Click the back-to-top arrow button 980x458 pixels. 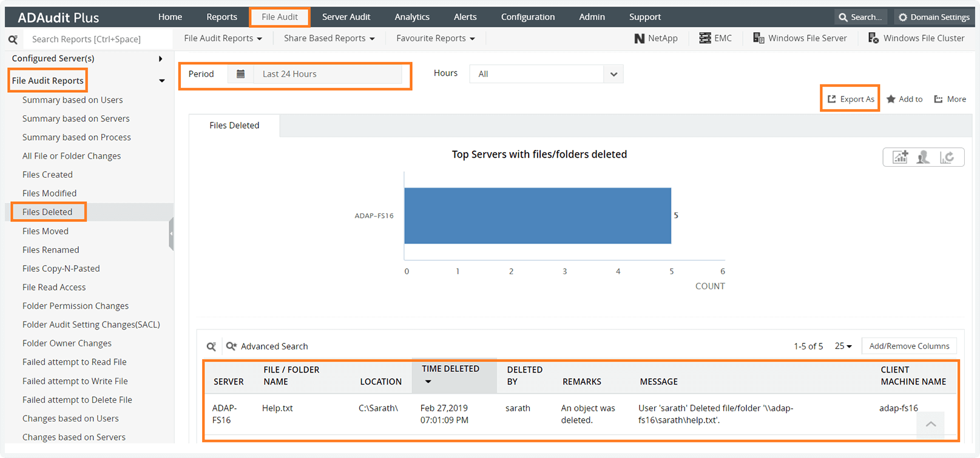point(931,424)
